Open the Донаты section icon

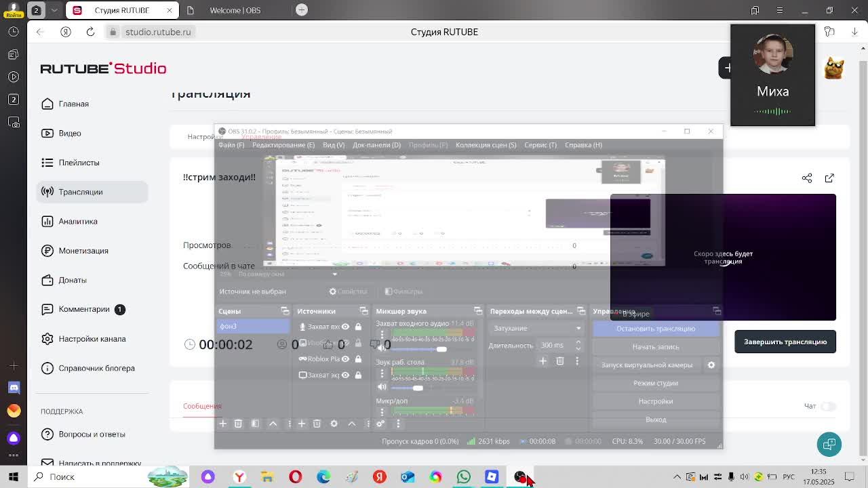point(47,280)
